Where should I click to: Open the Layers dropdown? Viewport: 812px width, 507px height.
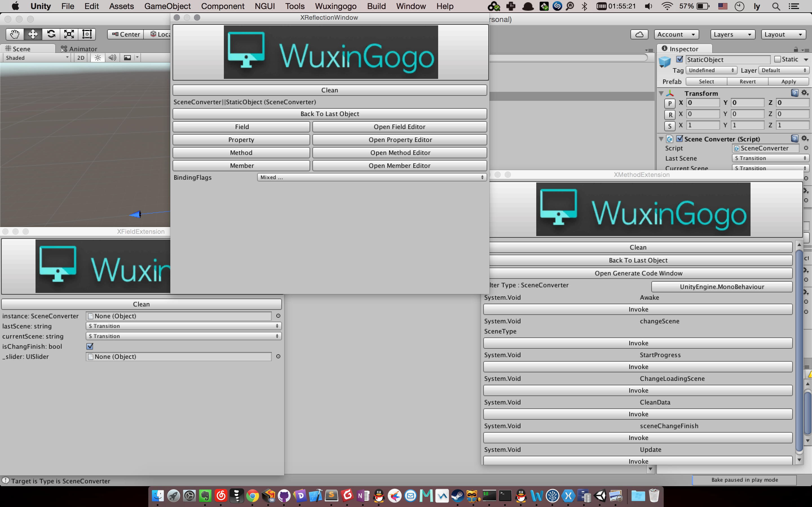point(732,34)
